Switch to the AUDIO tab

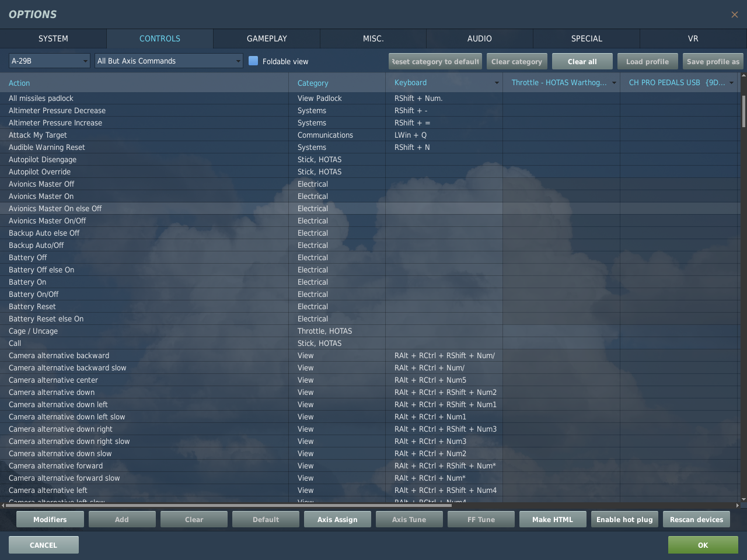pyautogui.click(x=480, y=38)
